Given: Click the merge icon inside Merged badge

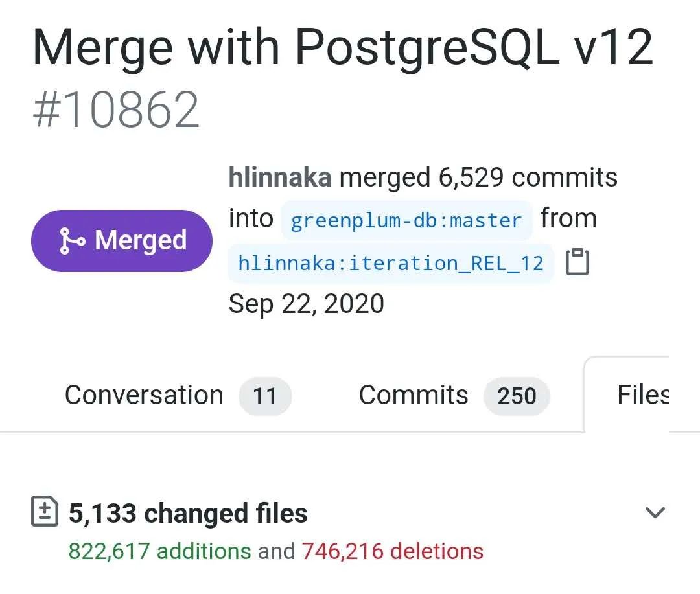Looking at the screenshot, I should [71, 241].
